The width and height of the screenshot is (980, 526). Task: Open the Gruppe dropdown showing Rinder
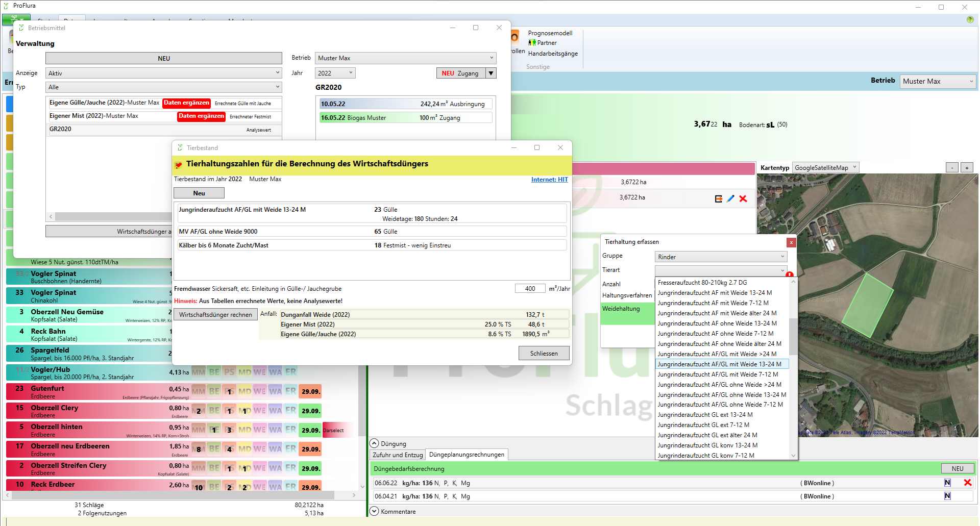[720, 257]
